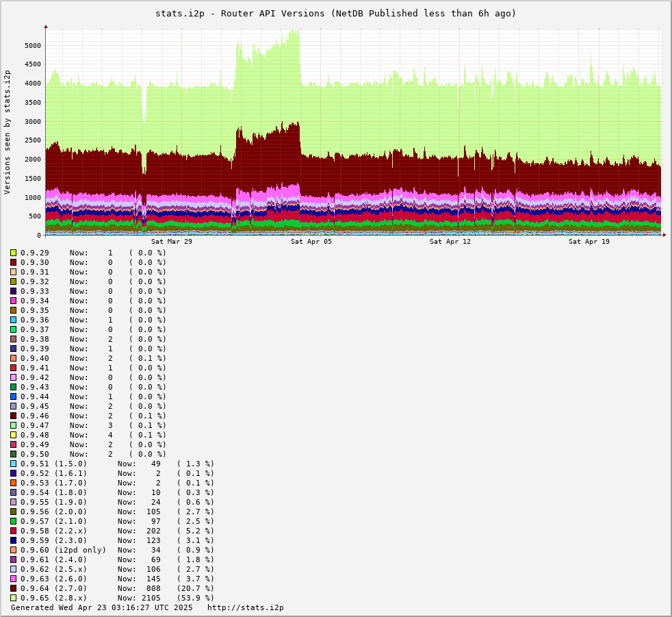
Task: Click the 0.9.56 (2.0.0) legend swatch
Action: 13,512
